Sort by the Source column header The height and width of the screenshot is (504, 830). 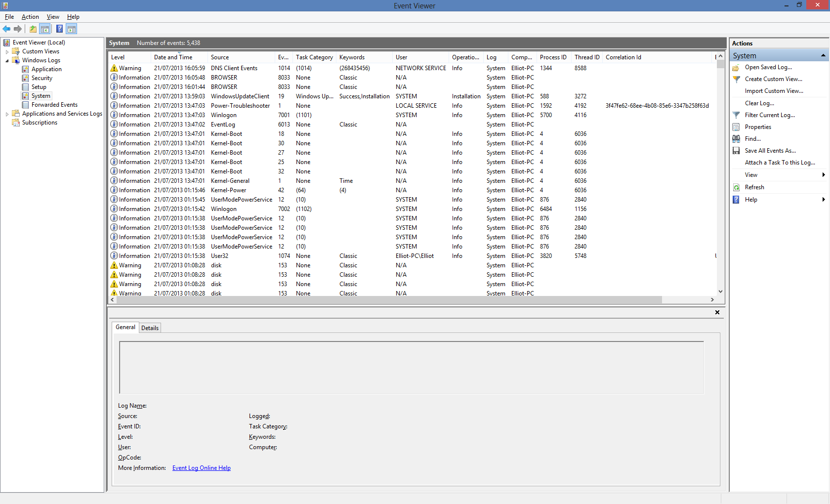(242, 57)
